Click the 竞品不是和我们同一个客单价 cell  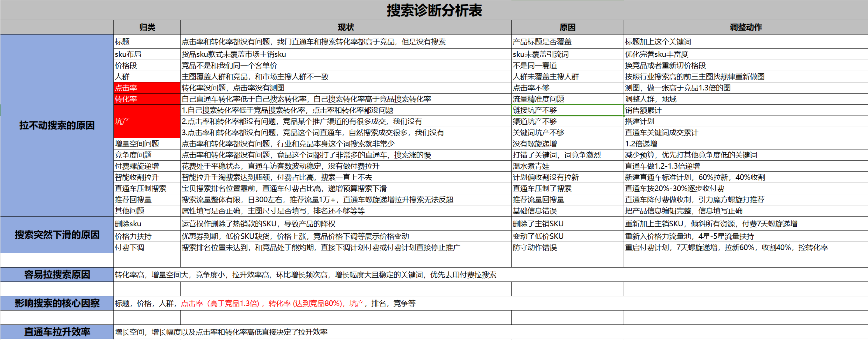346,65
